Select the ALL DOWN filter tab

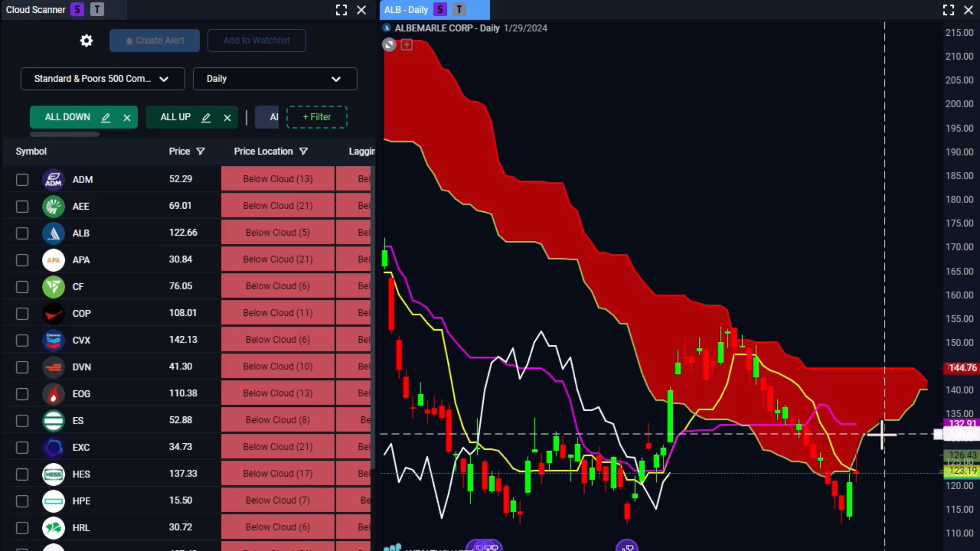(67, 117)
